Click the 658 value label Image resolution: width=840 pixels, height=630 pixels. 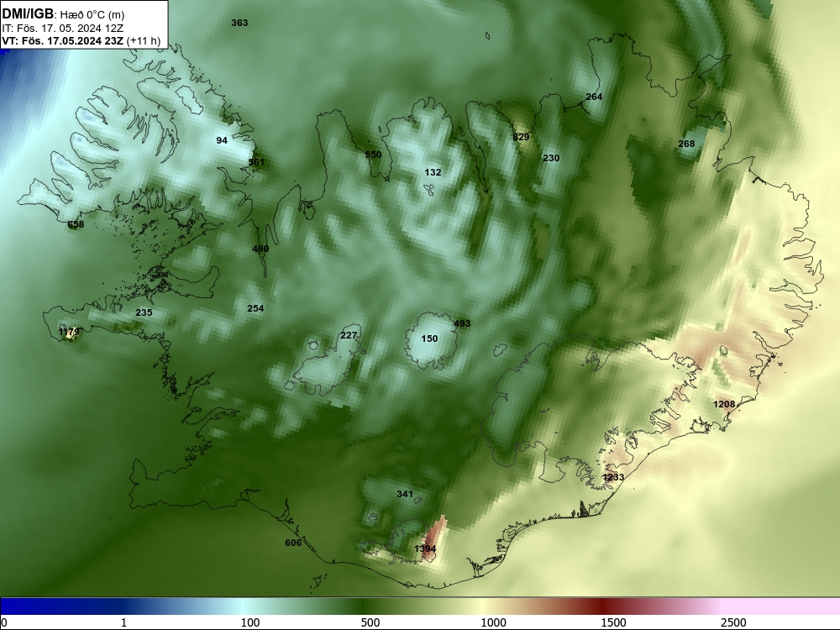[x=76, y=224]
